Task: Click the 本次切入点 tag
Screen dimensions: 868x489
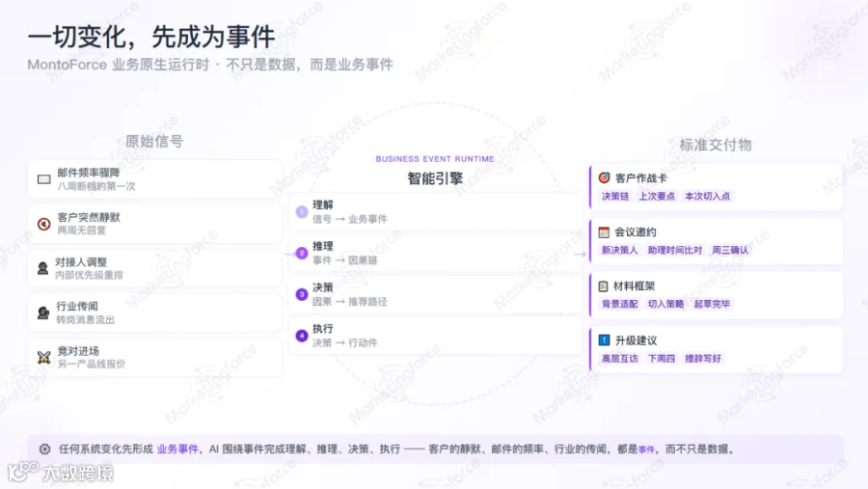Action: click(x=708, y=196)
